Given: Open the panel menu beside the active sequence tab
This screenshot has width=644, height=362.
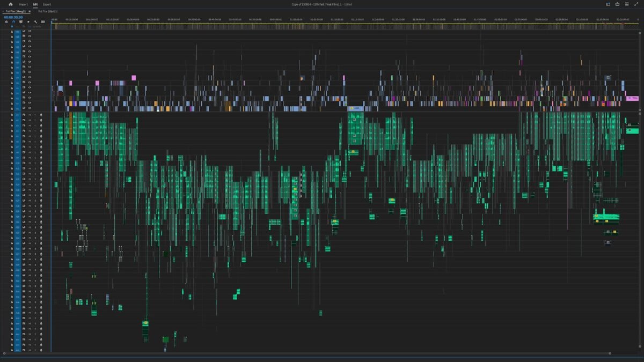Looking at the screenshot, I should click(30, 11).
